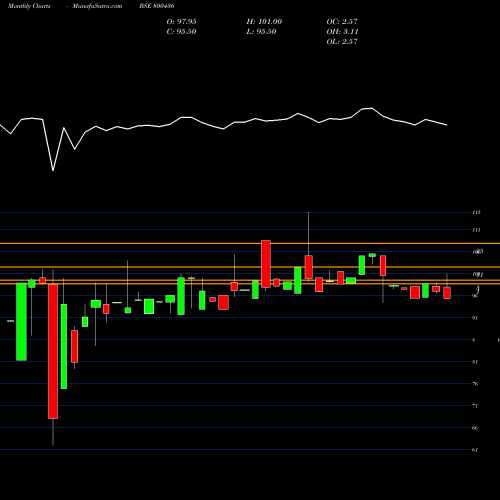500x500 pixels.
Task: Click the 'OL: 2.57' reading
Action: pyautogui.click(x=342, y=41)
